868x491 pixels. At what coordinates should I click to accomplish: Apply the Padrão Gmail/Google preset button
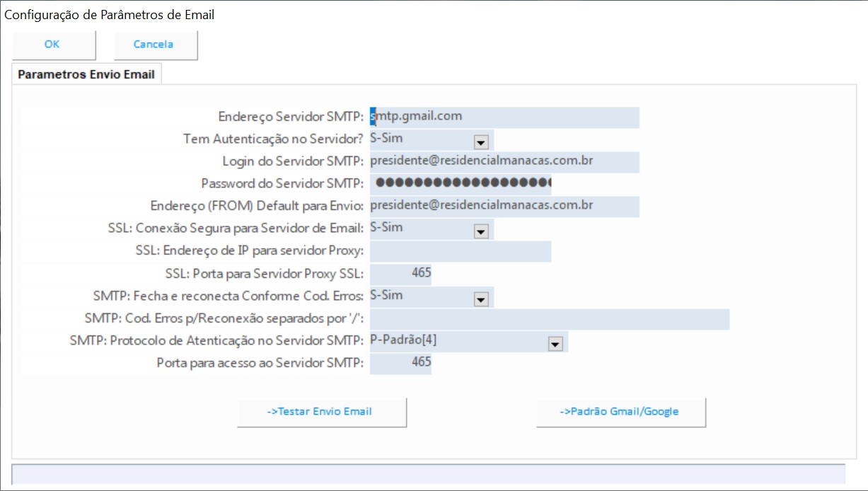(x=620, y=412)
